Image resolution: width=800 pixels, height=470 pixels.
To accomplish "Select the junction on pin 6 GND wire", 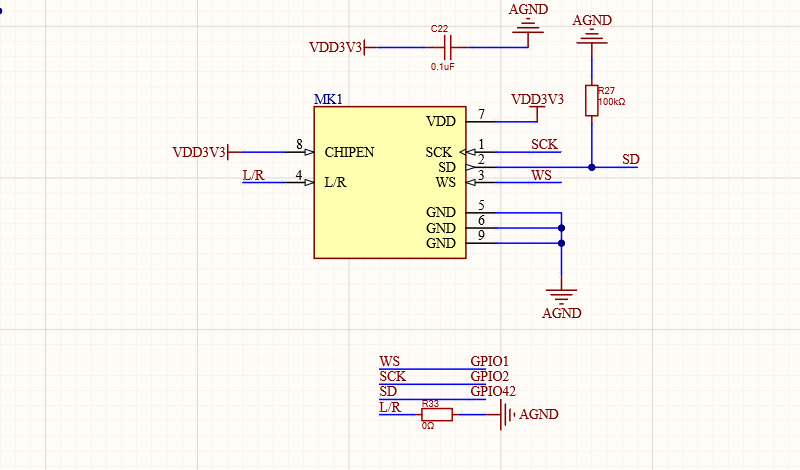I will pyautogui.click(x=561, y=228).
